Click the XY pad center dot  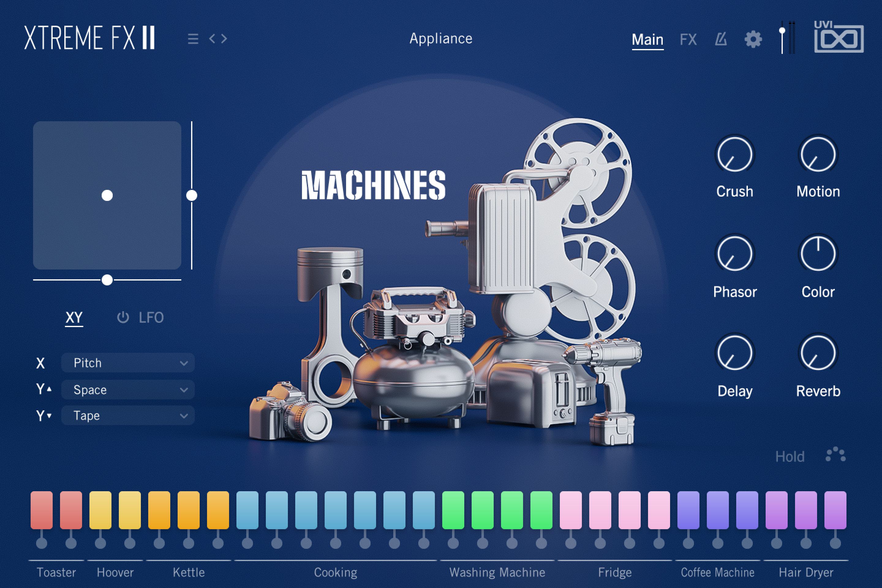pyautogui.click(x=107, y=195)
